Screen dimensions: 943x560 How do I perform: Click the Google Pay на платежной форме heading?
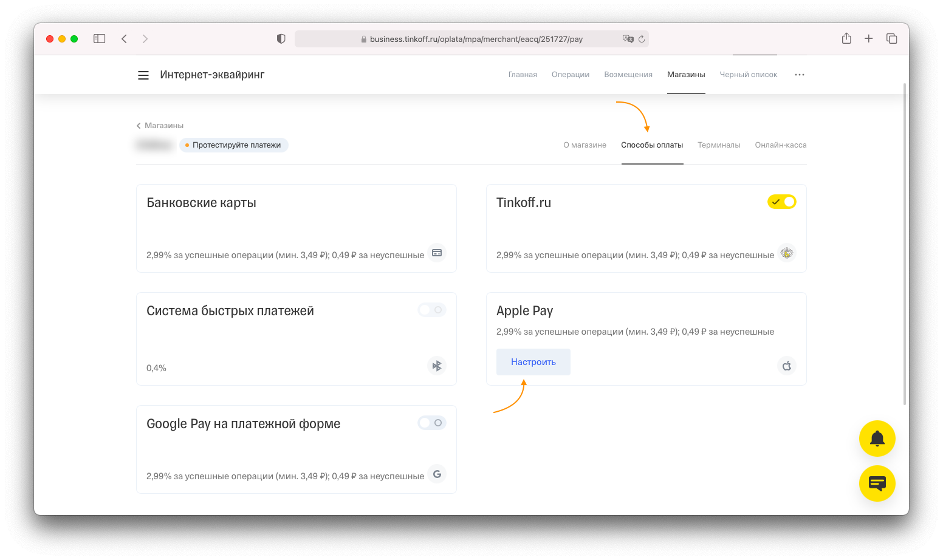[x=243, y=424]
